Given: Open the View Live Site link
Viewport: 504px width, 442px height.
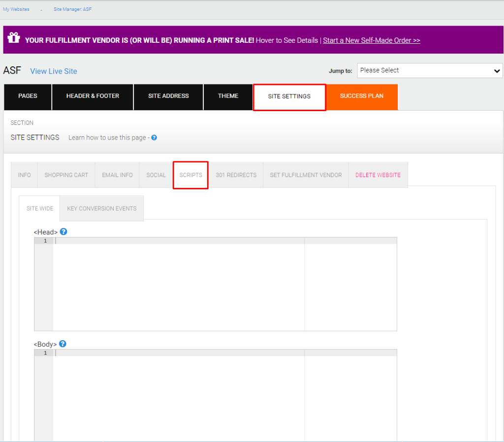Looking at the screenshot, I should coord(53,71).
